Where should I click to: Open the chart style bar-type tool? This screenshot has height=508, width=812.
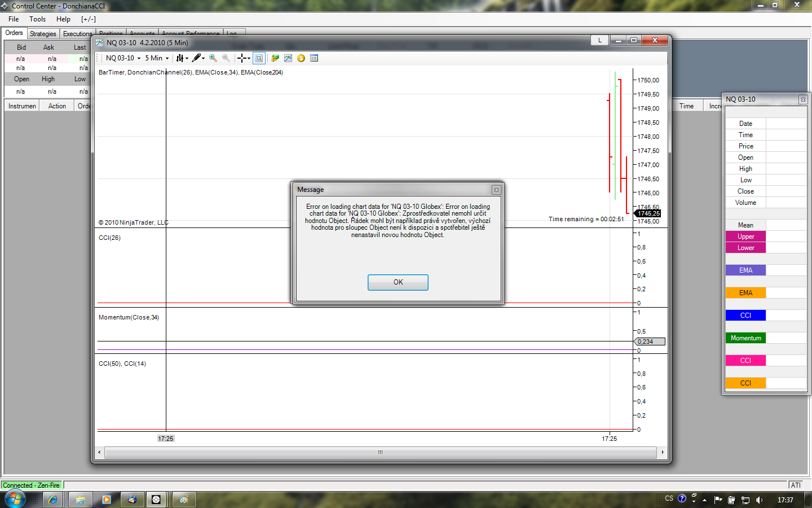(x=180, y=58)
